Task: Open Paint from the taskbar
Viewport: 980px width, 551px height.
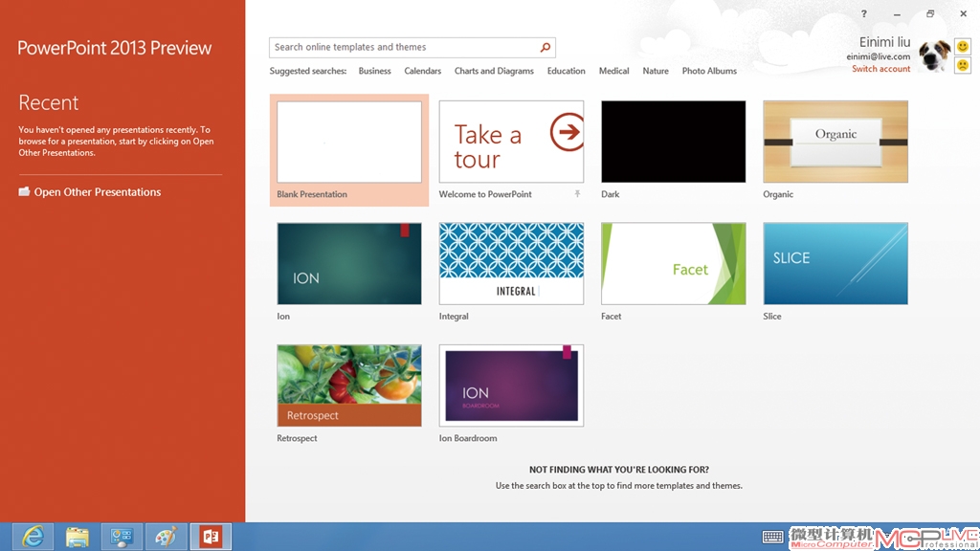Action: [167, 537]
